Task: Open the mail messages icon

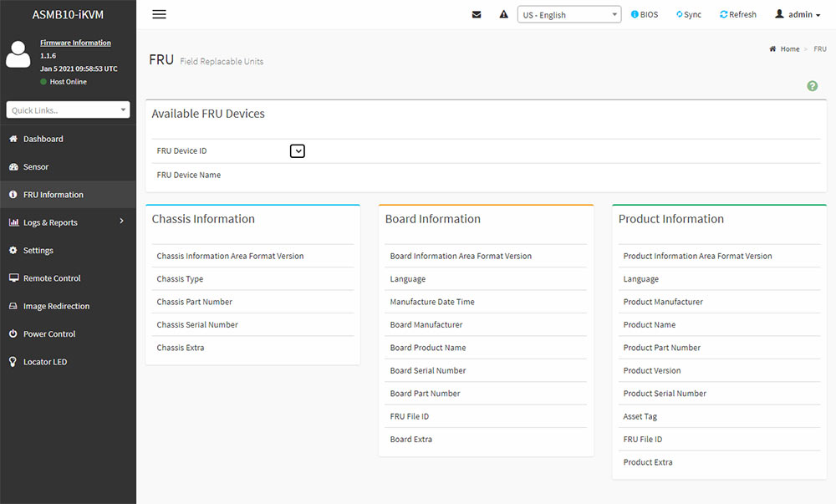Action: (477, 14)
